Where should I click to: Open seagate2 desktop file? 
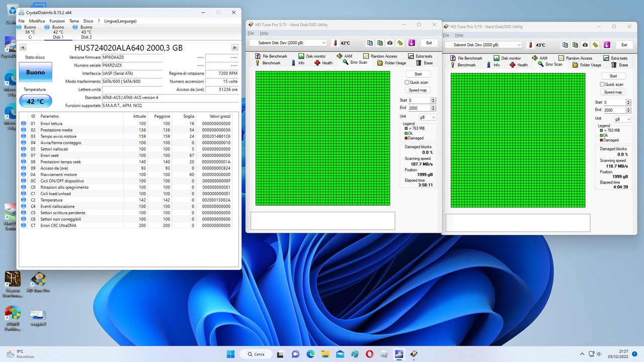tap(38, 318)
